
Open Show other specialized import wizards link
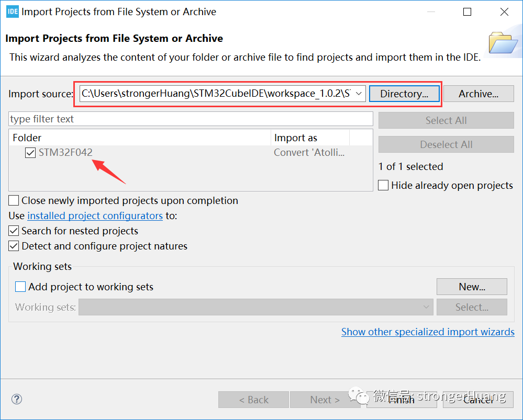tap(428, 332)
